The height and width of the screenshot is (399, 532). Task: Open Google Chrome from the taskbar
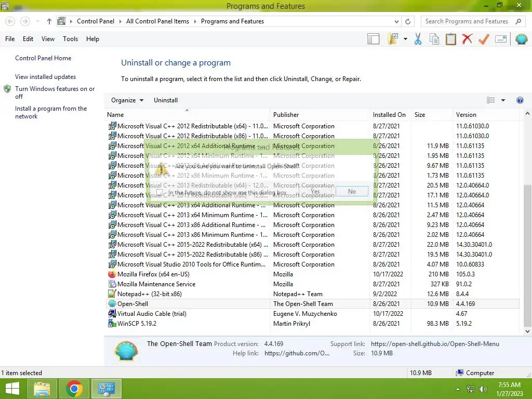74,389
